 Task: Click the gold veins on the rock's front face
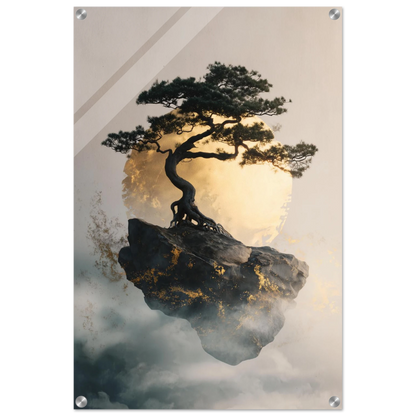[187, 283]
